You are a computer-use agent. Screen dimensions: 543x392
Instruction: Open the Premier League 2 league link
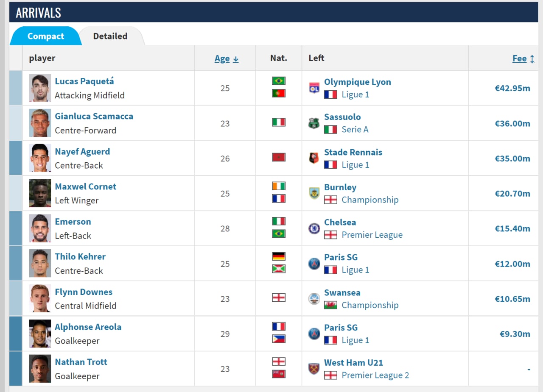pos(375,375)
